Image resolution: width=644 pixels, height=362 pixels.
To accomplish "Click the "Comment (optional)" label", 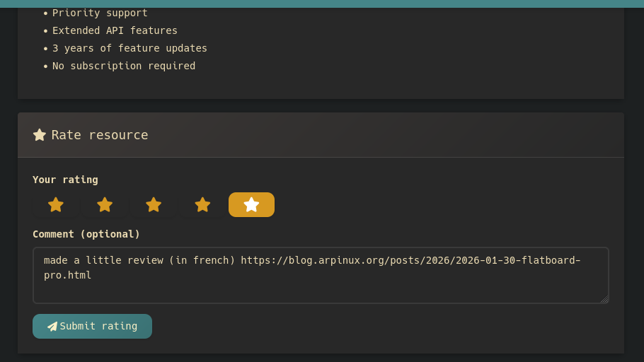I will (86, 234).
